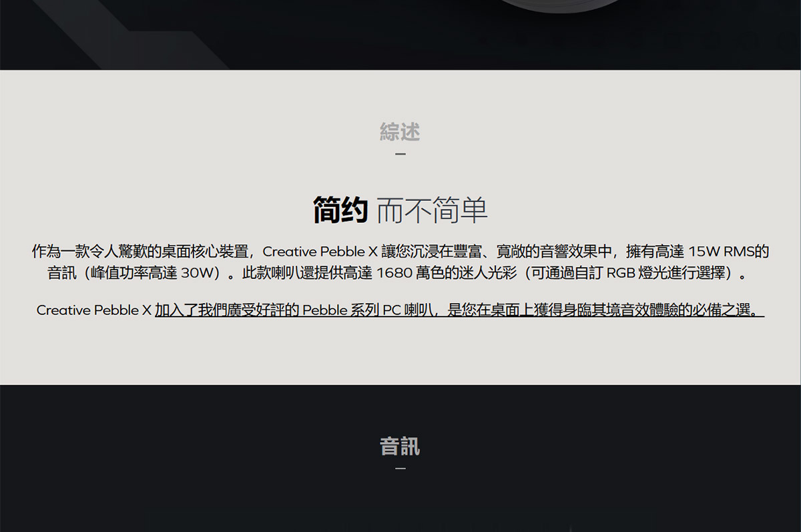Click the divider dash under 綜述
Viewport: 801px width, 532px height.
click(x=400, y=154)
